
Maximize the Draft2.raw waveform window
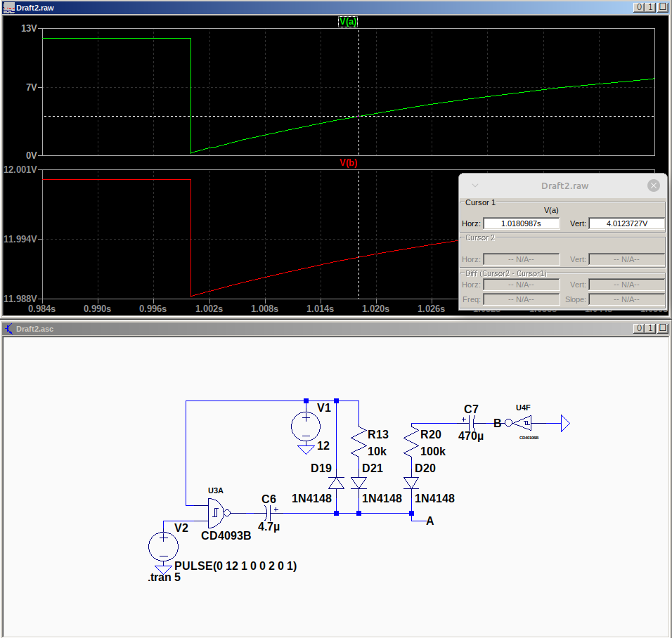click(663, 7)
